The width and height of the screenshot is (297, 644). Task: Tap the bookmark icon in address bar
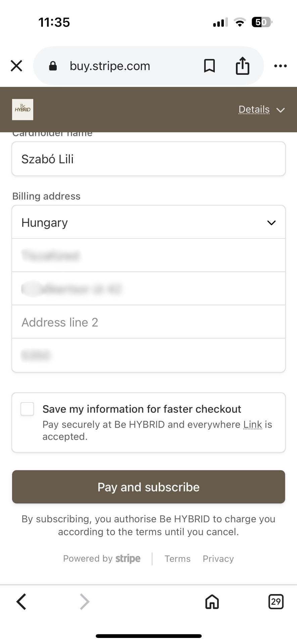coord(209,66)
